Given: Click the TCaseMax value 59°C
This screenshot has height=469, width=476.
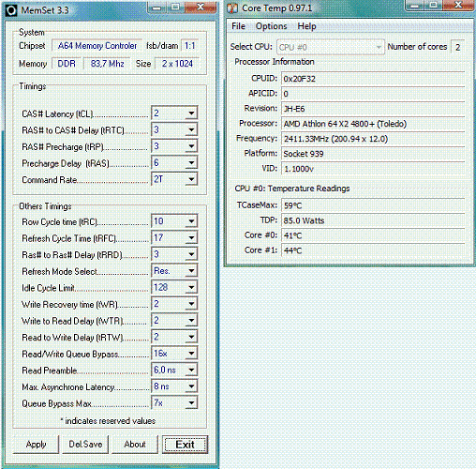Looking at the screenshot, I should click(x=373, y=205).
